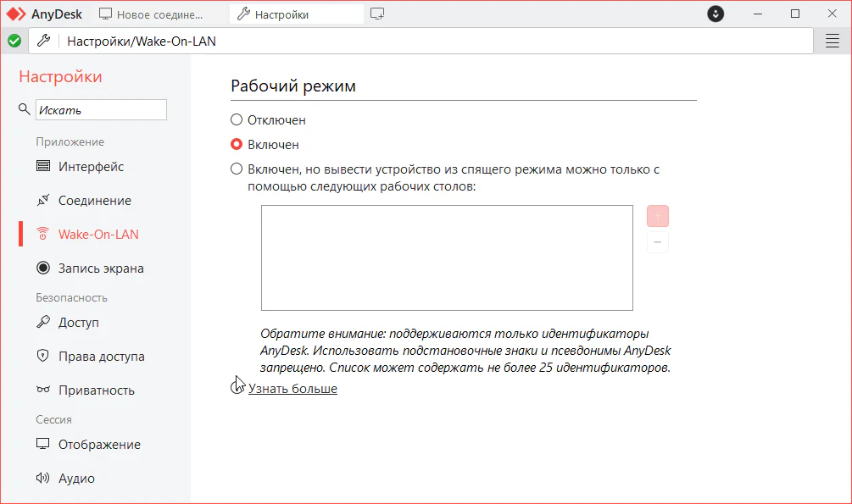852x504 pixels.
Task: Open the Приватность settings section
Action: (96, 390)
